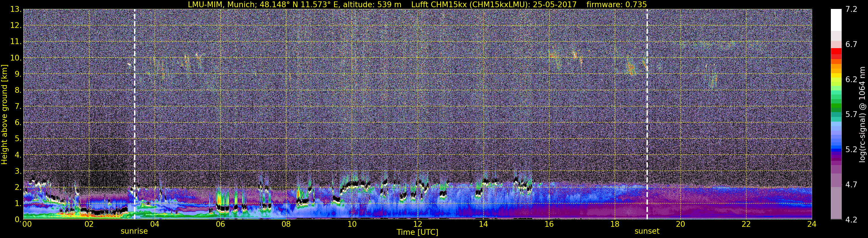The image size is (868, 238).
Task: Click the height axis tick label '8.'
Action: [18, 90]
